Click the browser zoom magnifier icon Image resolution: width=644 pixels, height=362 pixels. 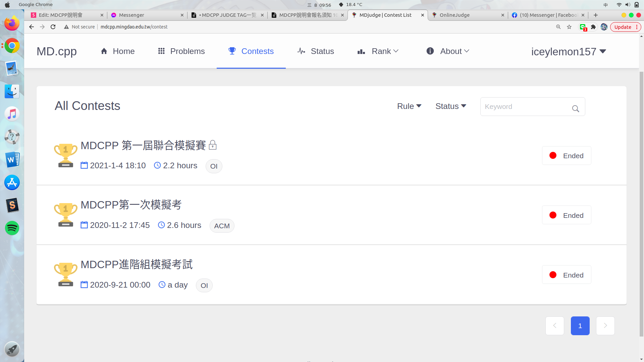pyautogui.click(x=558, y=27)
